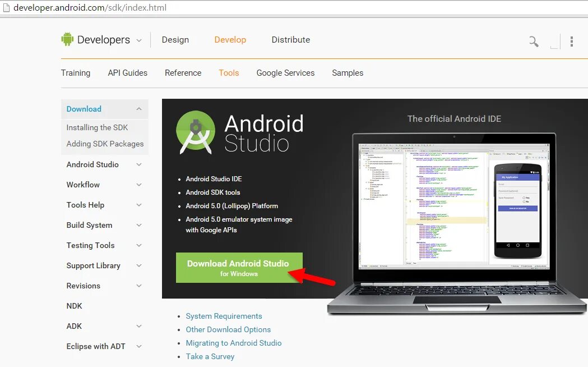The width and height of the screenshot is (588, 367).
Task: Go to the Training section
Action: pos(76,73)
